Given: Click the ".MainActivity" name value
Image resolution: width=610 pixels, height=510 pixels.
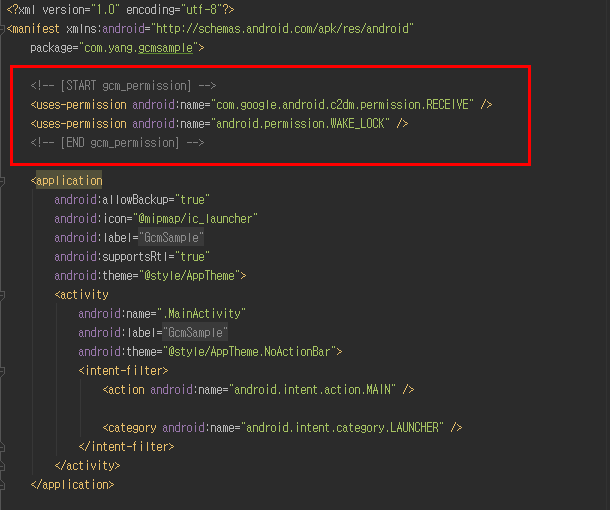Looking at the screenshot, I should [201, 314].
